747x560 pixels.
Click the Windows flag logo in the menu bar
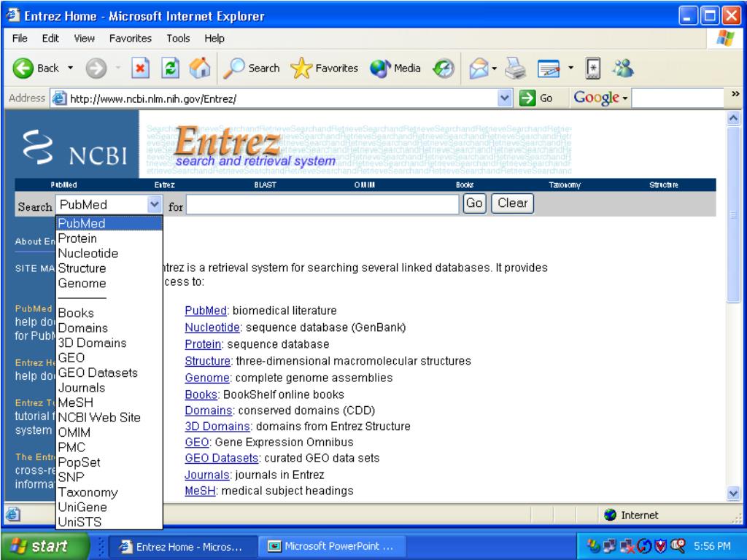[x=725, y=38]
